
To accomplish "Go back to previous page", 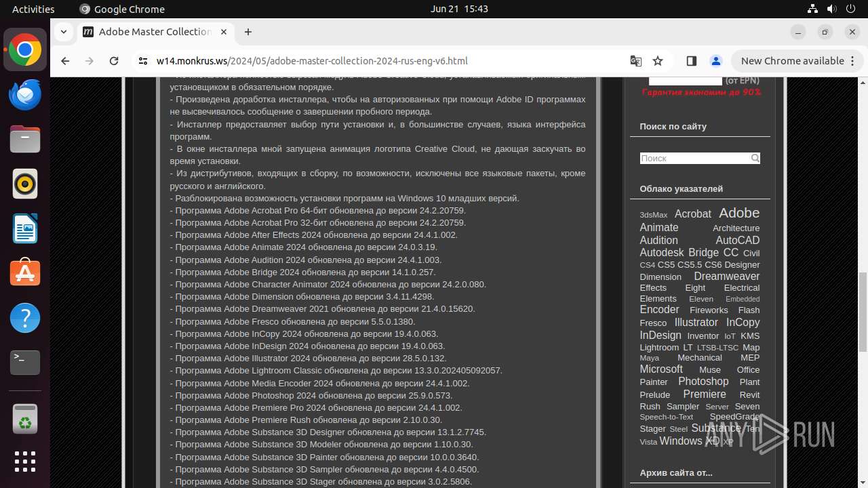I will 65,61.
